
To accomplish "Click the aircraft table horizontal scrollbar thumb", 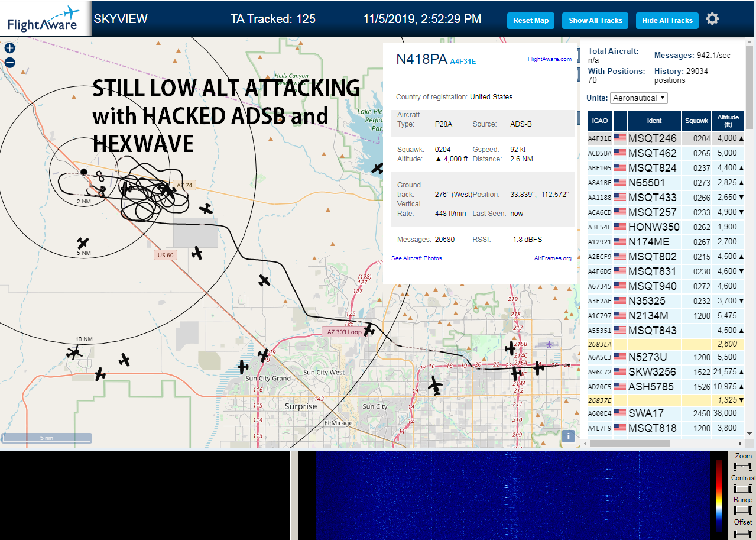I will click(x=630, y=443).
